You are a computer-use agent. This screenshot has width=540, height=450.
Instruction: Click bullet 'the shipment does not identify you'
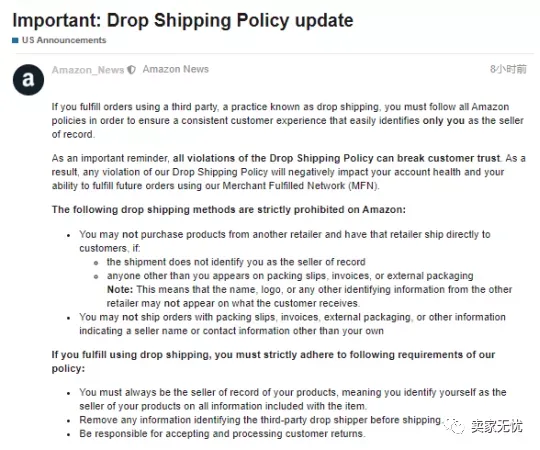click(x=236, y=262)
